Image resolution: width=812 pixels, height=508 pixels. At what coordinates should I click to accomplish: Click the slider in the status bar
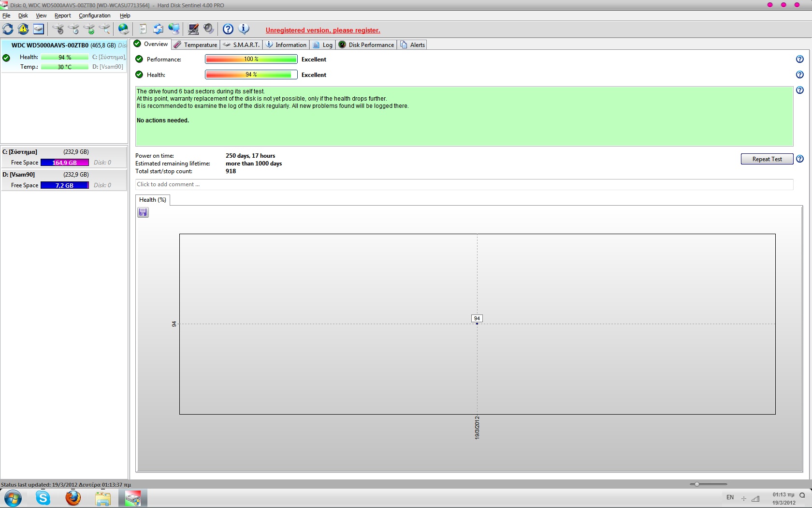click(696, 484)
